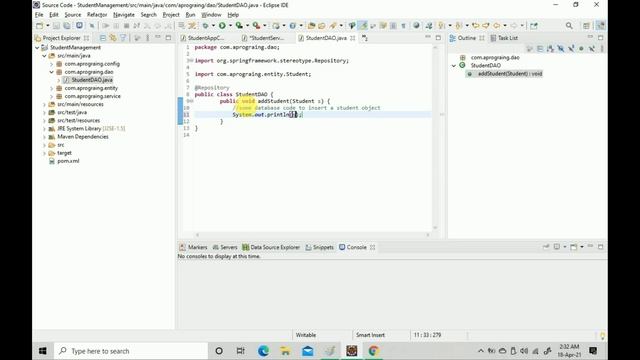Viewport: 640px width, 360px height.
Task: Click the Back navigation arrow icon
Action: [x=496, y=26]
